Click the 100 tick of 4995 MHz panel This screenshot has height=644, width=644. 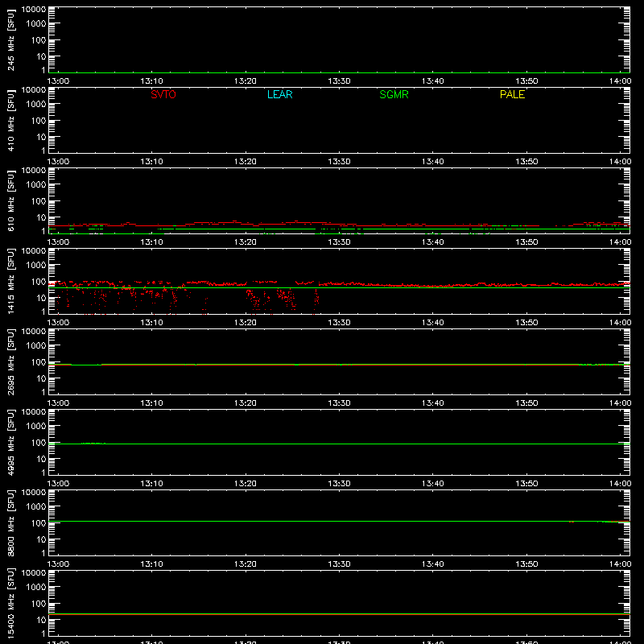(x=39, y=443)
